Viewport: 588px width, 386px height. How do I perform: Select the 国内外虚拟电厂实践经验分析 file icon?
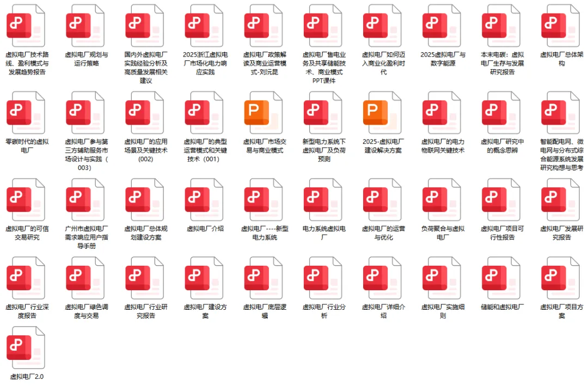145,26
